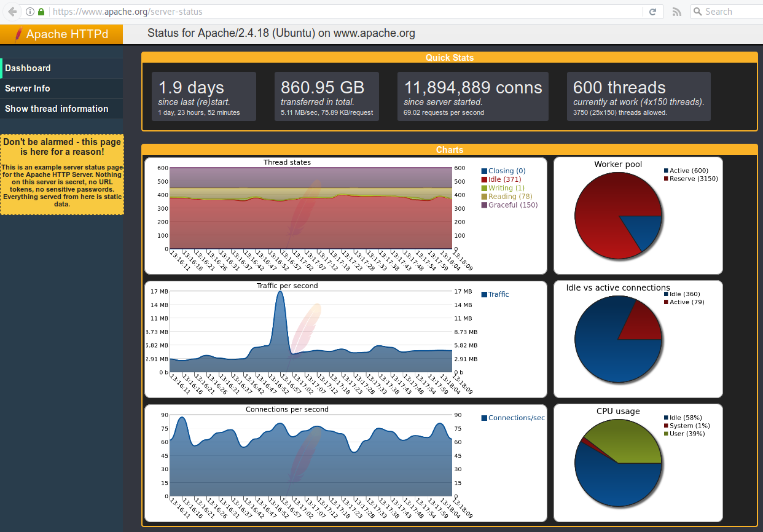This screenshot has height=532, width=763.
Task: Click "1 day, 23 hours, 52 minutes" text
Action: pos(199,112)
